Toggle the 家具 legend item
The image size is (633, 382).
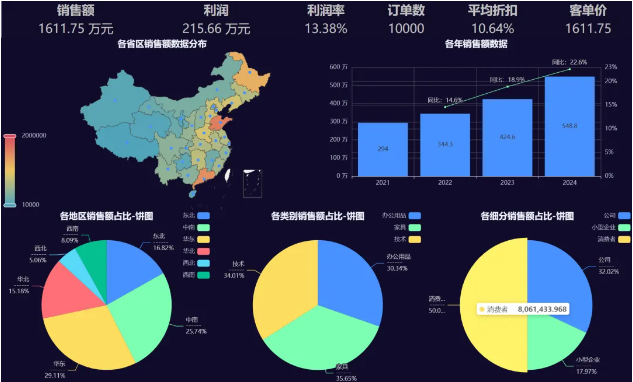coord(407,228)
